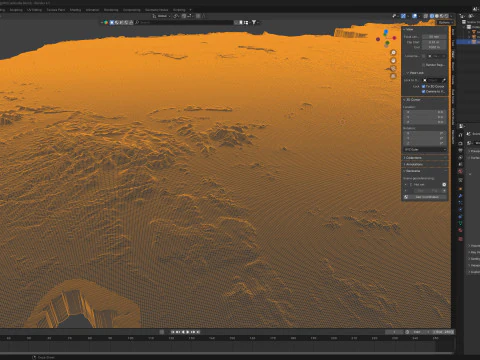Screen dimensions: 480x360
Task: Open the Geometry Nodes workspace tab
Action: tap(156, 10)
